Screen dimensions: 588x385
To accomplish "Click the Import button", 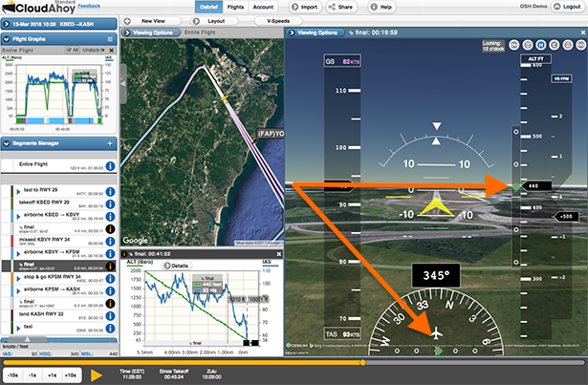I will (304, 7).
